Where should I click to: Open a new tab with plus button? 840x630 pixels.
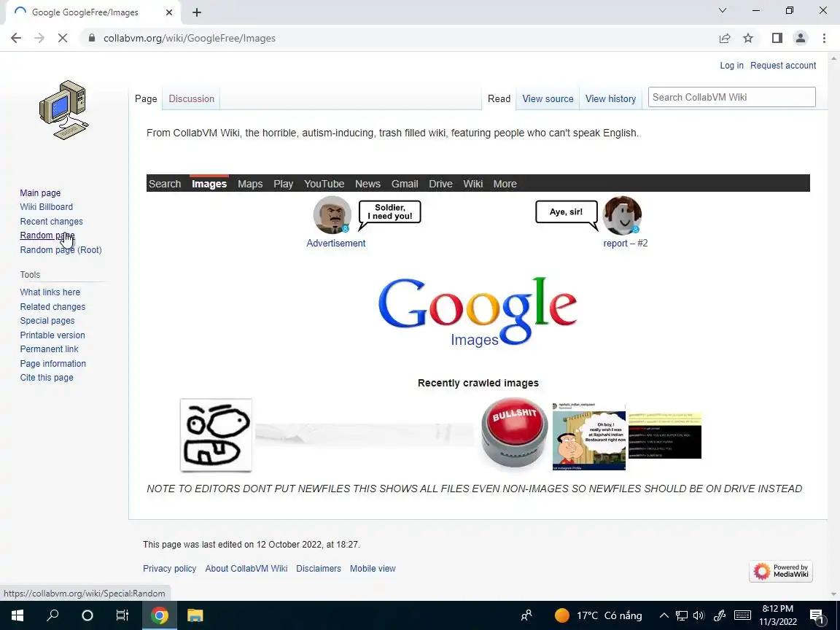point(197,12)
